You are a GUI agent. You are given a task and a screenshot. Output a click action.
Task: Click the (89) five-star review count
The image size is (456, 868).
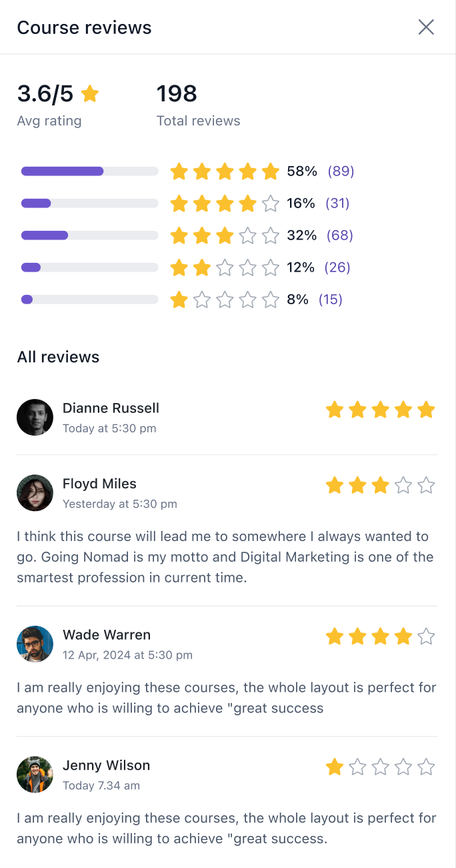coord(341,171)
